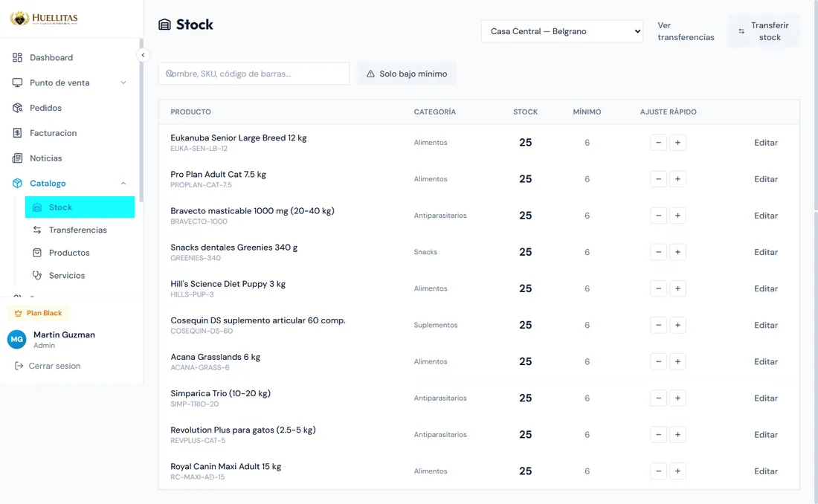Edit Acana Grasslands 6 kg row
Screen dimensions: 818x504
point(765,361)
